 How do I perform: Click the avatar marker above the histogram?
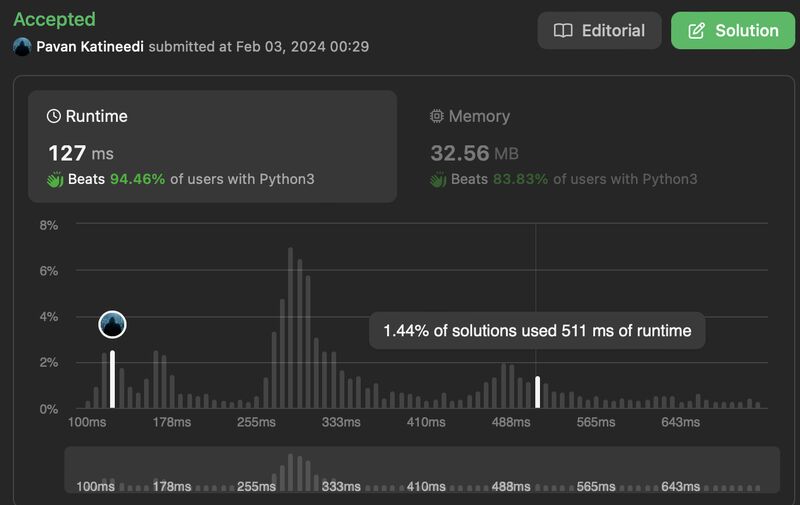(x=112, y=324)
